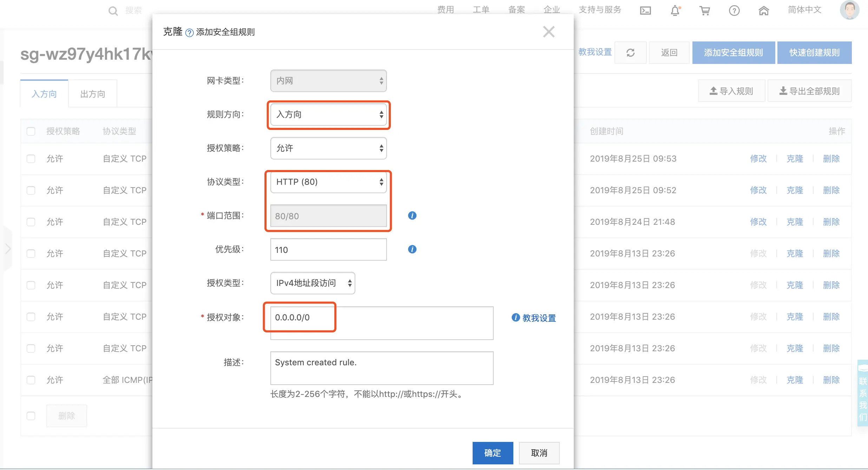
Task: Open the authorization type IPv4 dropdown
Action: (x=313, y=283)
